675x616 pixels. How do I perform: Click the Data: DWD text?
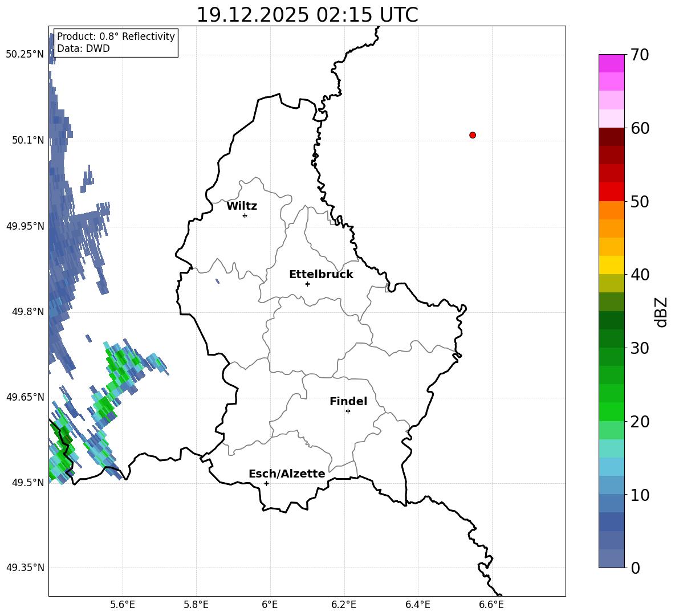pos(83,48)
